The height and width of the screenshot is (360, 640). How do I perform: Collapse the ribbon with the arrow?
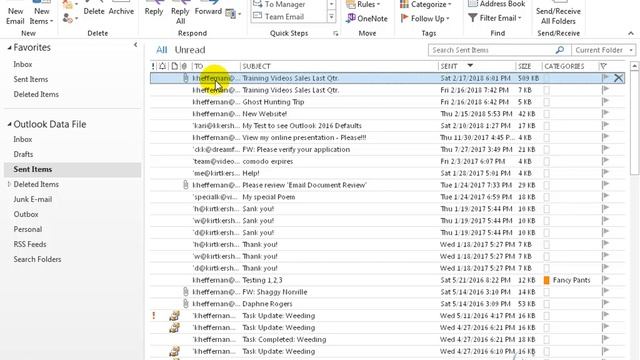(x=631, y=33)
